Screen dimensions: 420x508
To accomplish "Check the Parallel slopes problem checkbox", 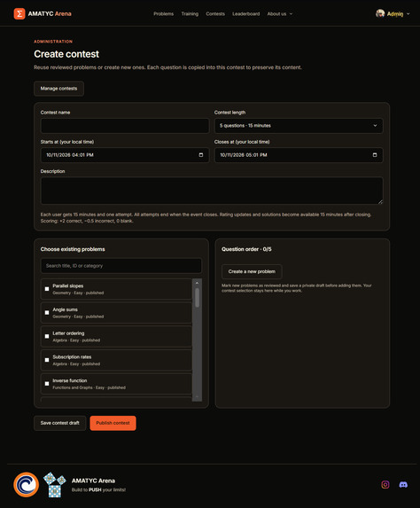I will [47, 289].
